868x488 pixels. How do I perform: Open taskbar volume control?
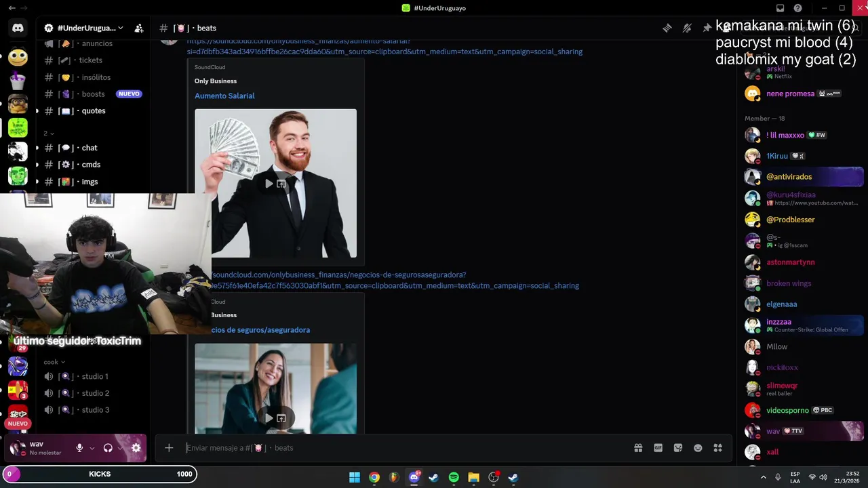click(823, 477)
